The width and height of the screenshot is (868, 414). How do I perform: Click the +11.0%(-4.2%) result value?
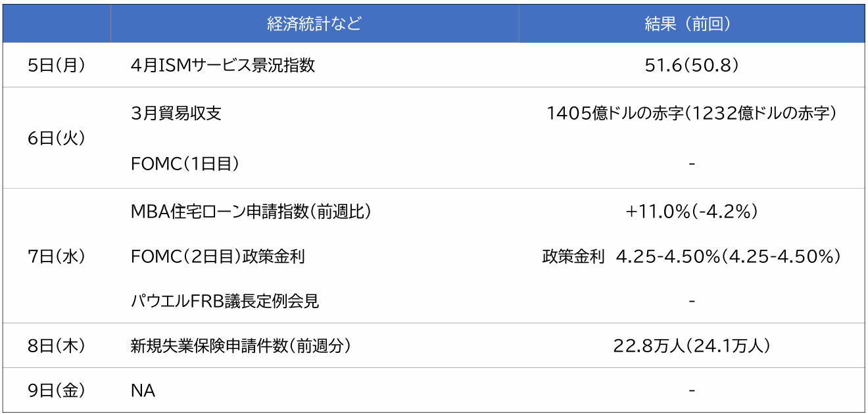point(692,212)
